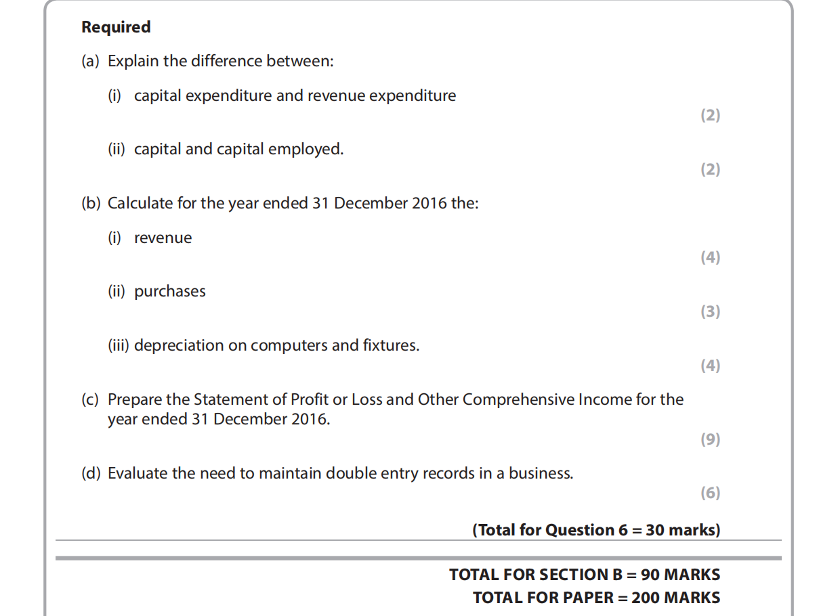The width and height of the screenshot is (840, 616).
Task: Click "TOTAL FOR SECTION B = 90 MARKS"
Action: (585, 575)
